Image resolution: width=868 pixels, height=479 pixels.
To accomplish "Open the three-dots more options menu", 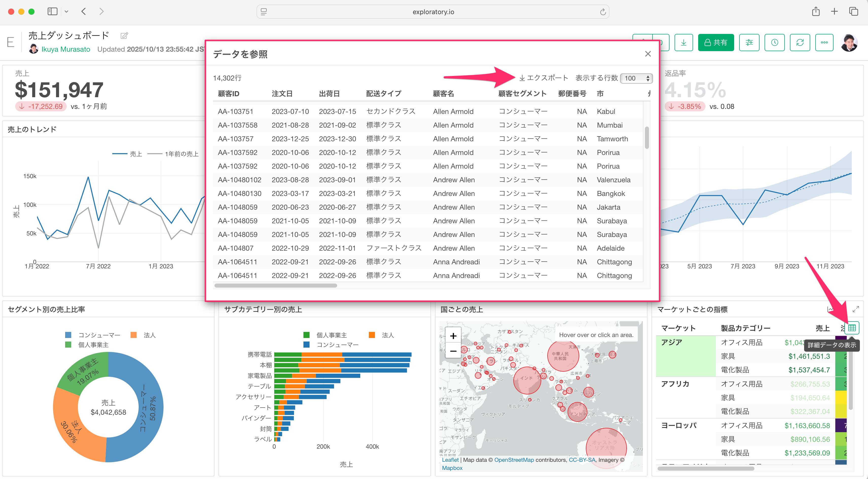I will [x=824, y=43].
